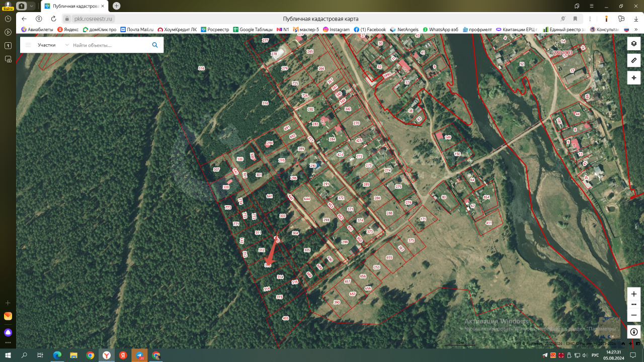This screenshot has height=362, width=644.
Task: Open the hamburger menu in search panel
Action: 28,45
